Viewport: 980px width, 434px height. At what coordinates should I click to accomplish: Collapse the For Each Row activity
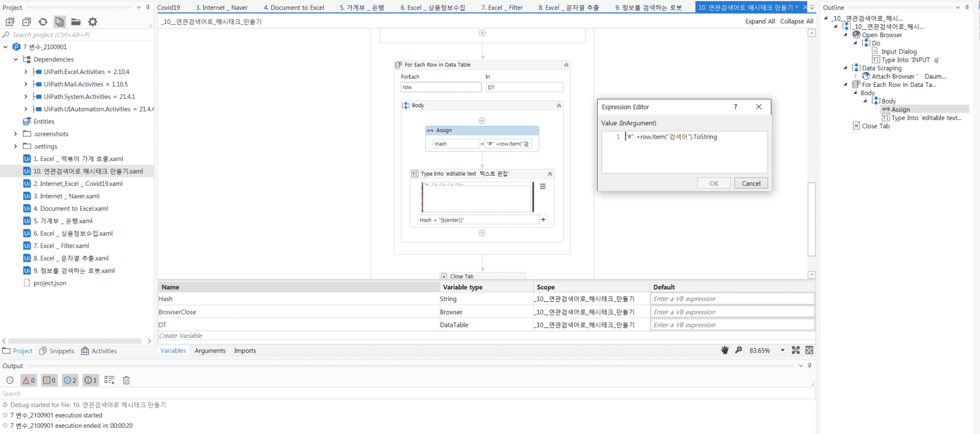(x=566, y=65)
